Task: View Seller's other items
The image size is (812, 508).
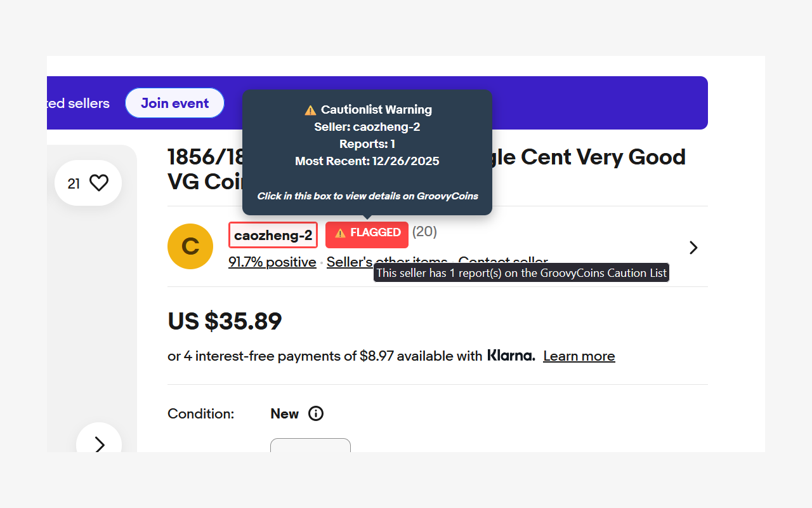Action: (x=350, y=262)
